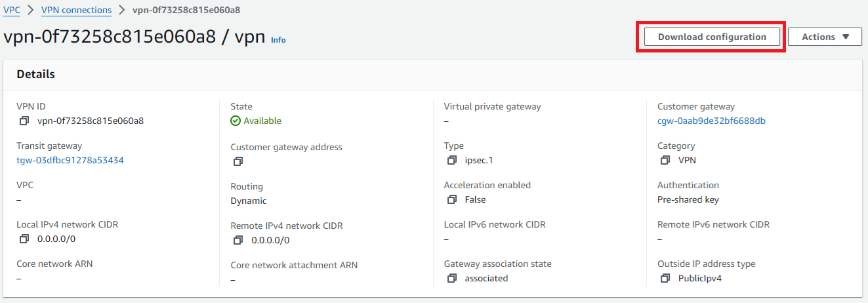Copy the customer gateway address
This screenshot has width=868, height=303.
(238, 161)
